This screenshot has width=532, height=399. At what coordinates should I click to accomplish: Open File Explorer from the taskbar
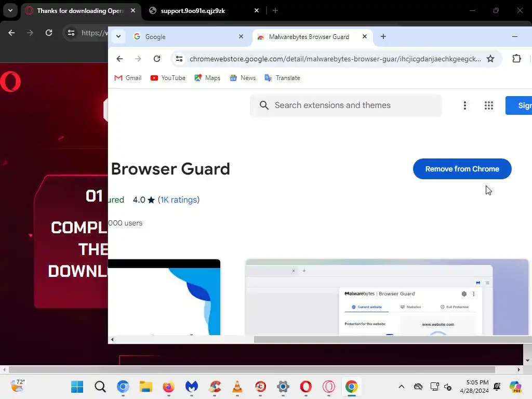coord(146,387)
